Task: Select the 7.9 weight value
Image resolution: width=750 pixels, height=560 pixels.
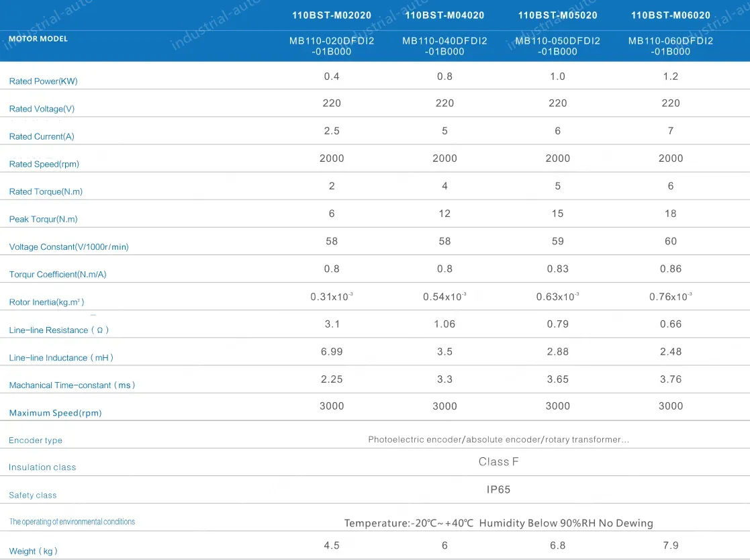Action: 670,545
